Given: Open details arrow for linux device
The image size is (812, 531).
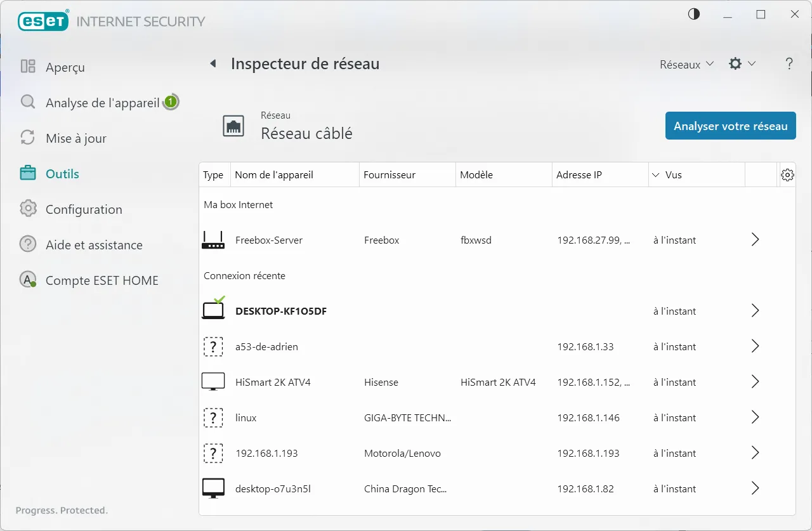Looking at the screenshot, I should [755, 417].
